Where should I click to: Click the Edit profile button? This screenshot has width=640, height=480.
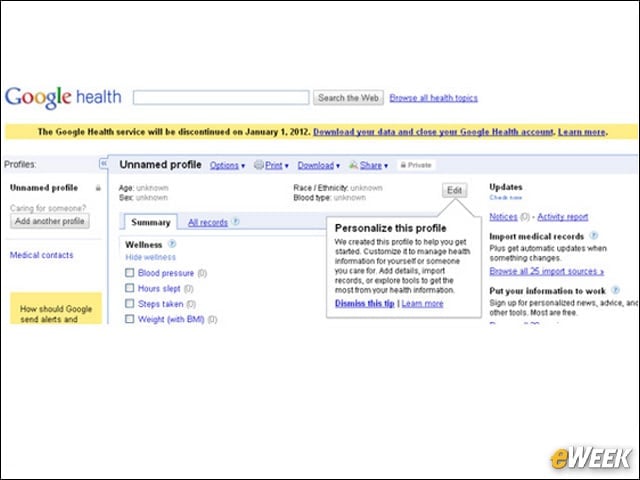point(454,190)
